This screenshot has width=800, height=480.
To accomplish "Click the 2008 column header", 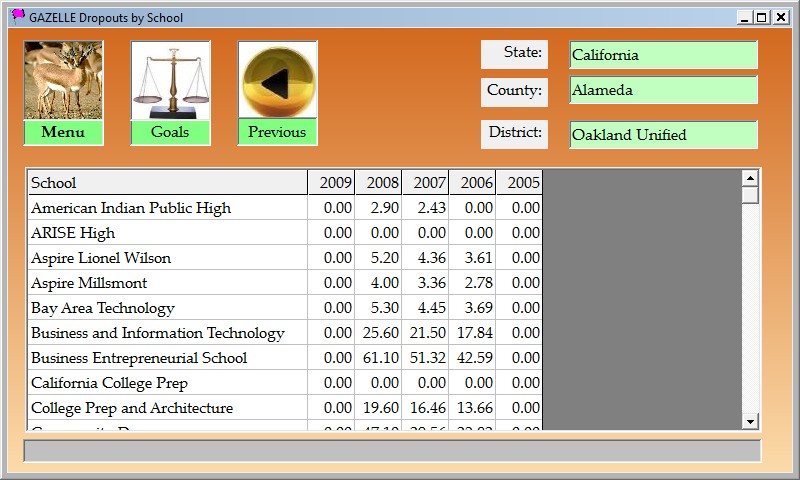I will pyautogui.click(x=379, y=183).
